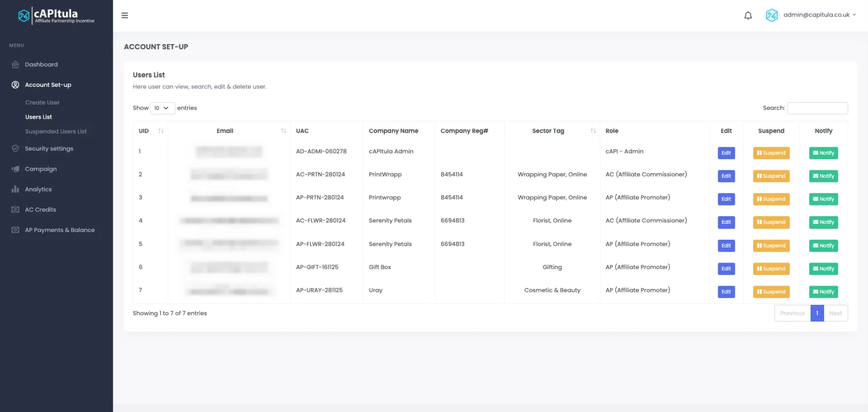Click the Analytics bar chart icon

15,189
